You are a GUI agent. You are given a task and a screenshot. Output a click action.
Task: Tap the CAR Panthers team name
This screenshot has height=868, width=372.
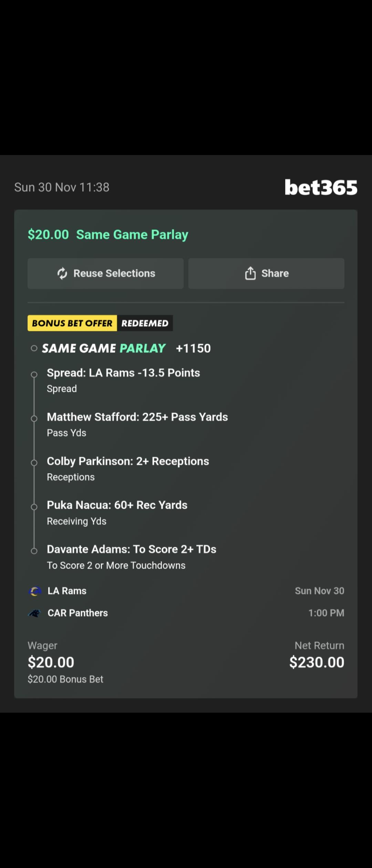[x=77, y=613]
